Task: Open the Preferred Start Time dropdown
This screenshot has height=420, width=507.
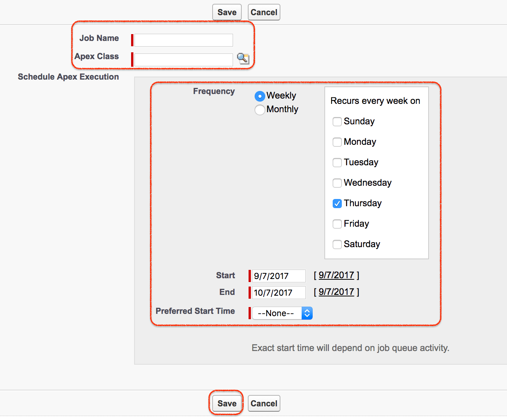Action: click(x=282, y=313)
